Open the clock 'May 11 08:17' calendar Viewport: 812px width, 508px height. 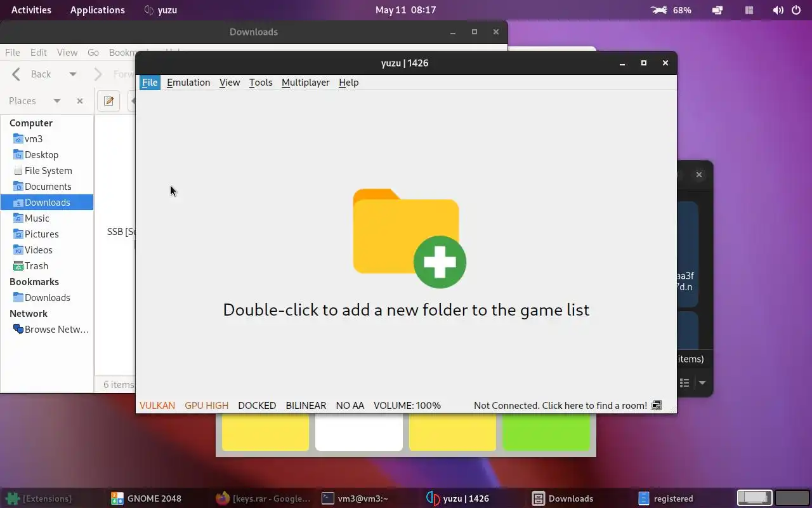[x=405, y=10]
